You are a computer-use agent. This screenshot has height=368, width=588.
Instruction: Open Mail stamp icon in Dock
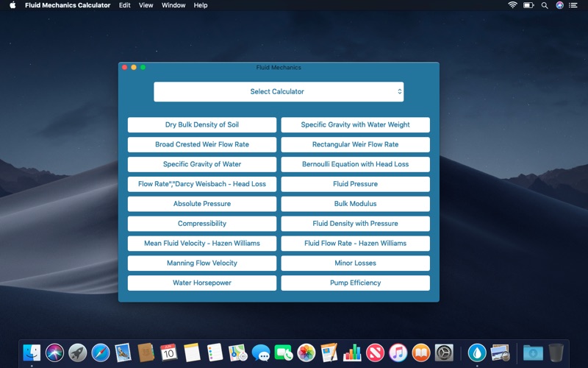(123, 353)
